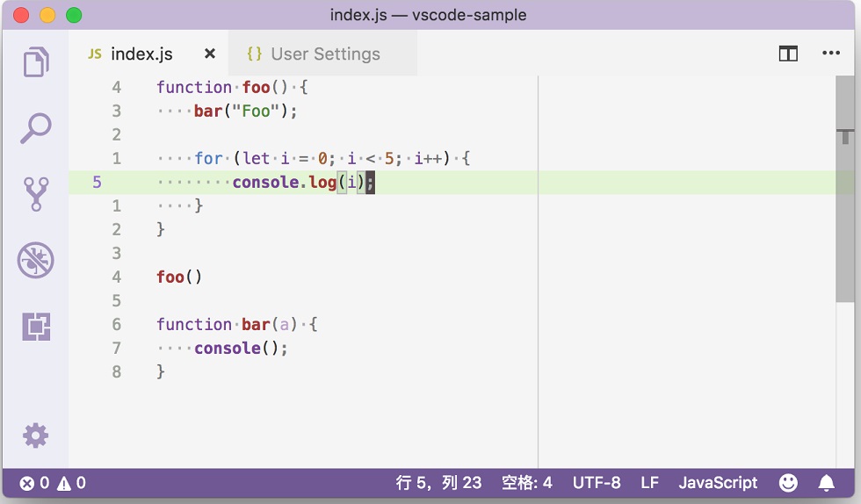This screenshot has width=861, height=504.
Task: Change language mode JavaScript
Action: coord(718,483)
